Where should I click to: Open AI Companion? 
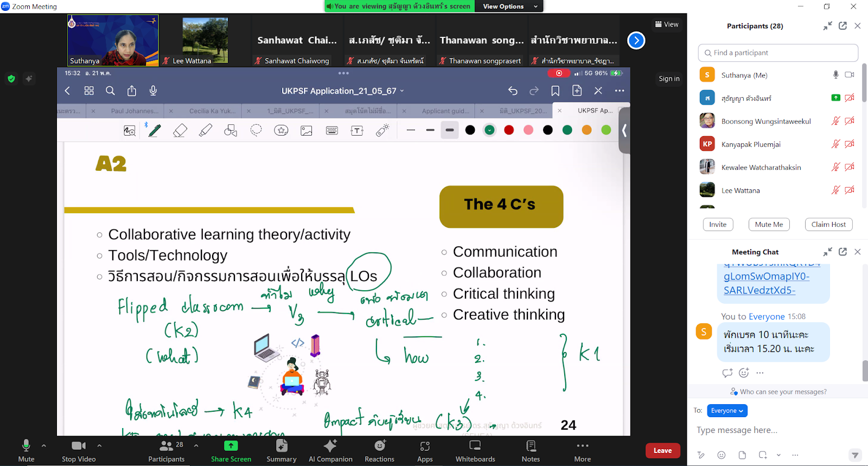330,451
